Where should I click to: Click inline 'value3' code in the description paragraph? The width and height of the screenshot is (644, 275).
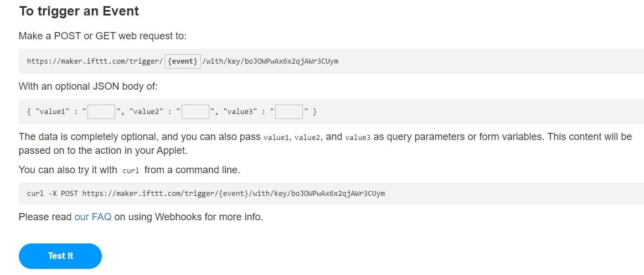[x=357, y=137]
